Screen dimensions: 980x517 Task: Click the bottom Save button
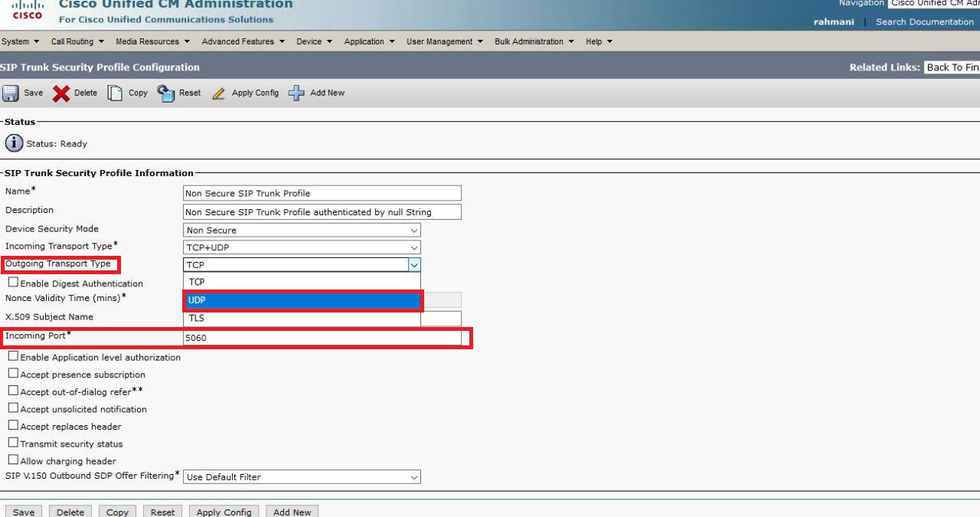click(x=24, y=512)
